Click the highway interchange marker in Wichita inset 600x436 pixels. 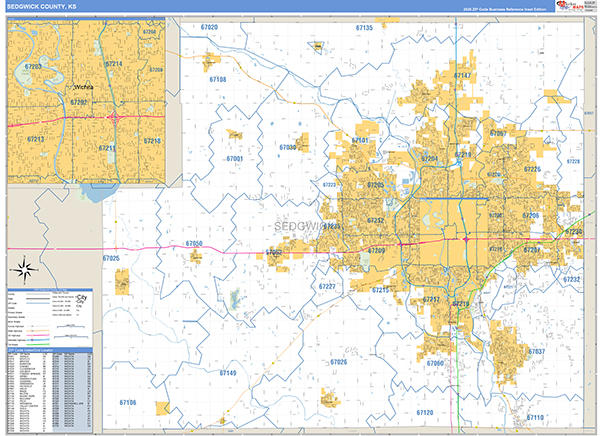pyautogui.click(x=115, y=118)
